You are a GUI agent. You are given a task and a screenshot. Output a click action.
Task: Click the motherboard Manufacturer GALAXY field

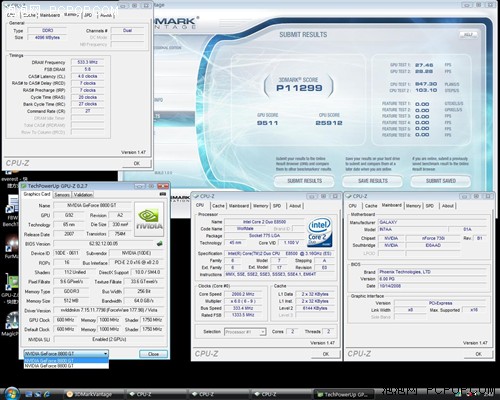[433, 222]
